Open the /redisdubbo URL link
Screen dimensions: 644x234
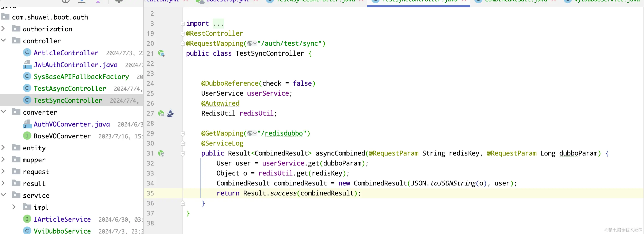coord(282,133)
